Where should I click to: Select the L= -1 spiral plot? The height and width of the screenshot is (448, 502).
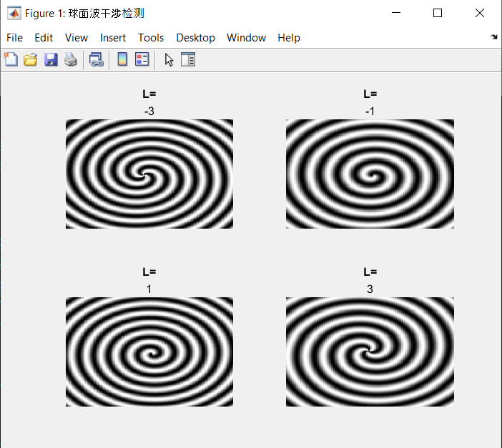pos(370,174)
